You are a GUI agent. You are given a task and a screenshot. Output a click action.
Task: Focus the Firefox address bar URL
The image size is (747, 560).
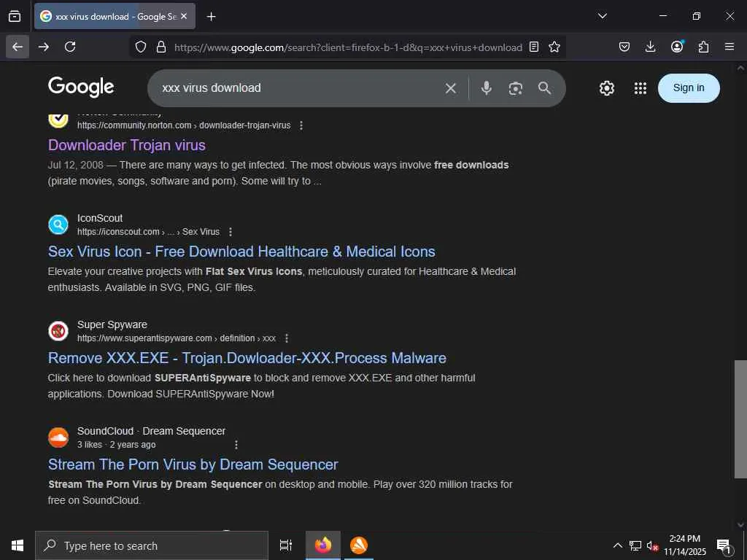[x=348, y=47]
